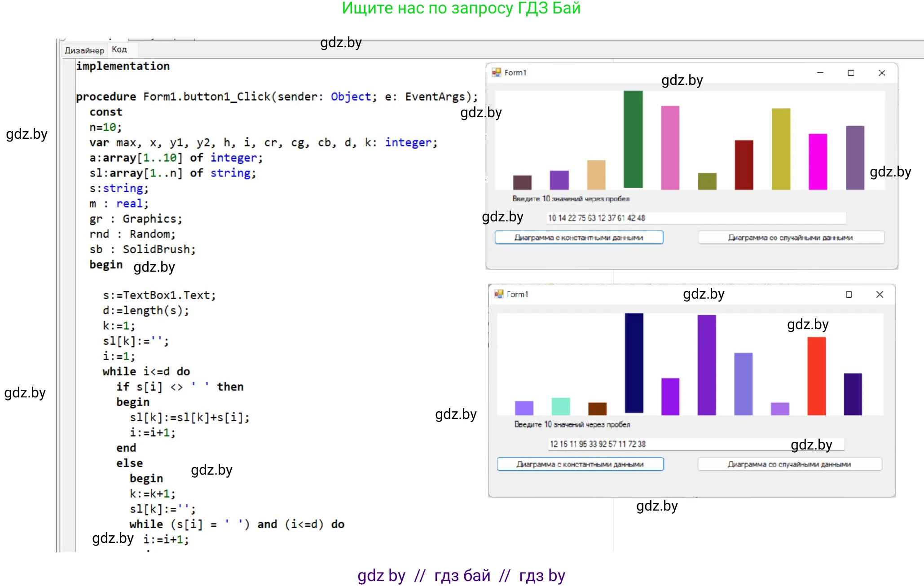This screenshot has height=586, width=924.
Task: Click the Form1 icon in the upper window title bar
Action: 496,72
